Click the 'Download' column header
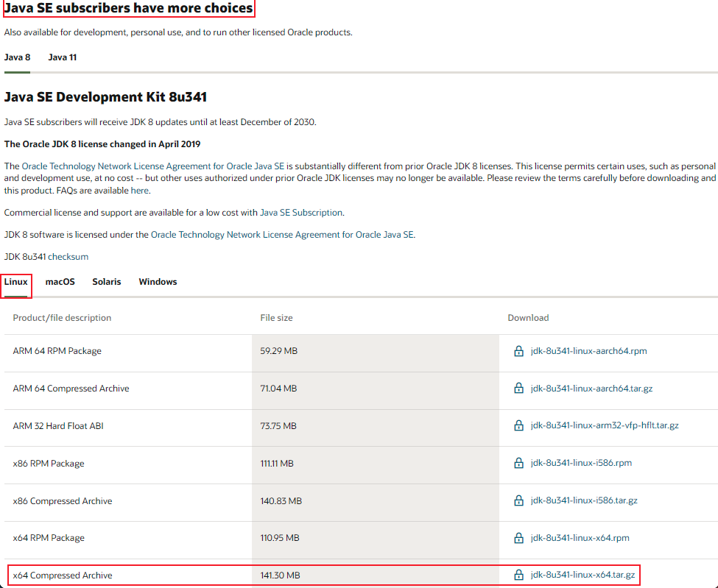This screenshot has width=718, height=588. tap(528, 318)
